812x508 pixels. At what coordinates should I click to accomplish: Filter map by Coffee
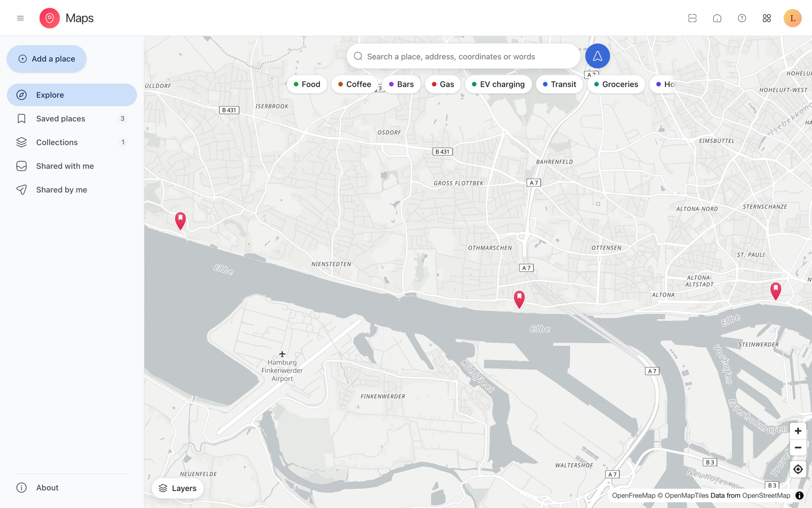[x=355, y=84]
